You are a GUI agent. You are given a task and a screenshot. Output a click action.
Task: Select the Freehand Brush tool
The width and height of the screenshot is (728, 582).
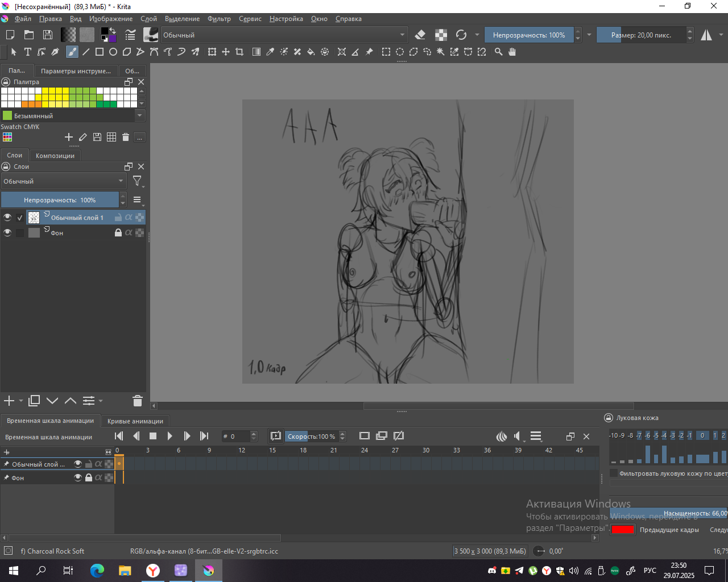click(72, 52)
